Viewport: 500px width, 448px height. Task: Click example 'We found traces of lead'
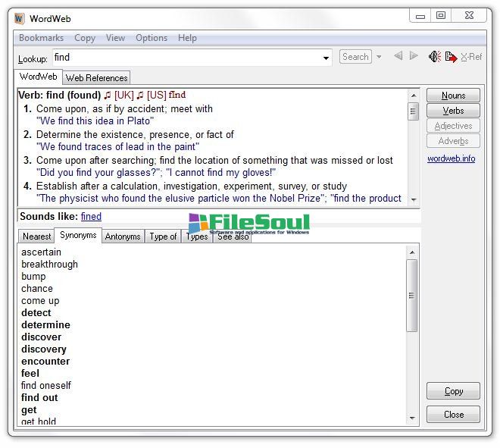(x=117, y=147)
